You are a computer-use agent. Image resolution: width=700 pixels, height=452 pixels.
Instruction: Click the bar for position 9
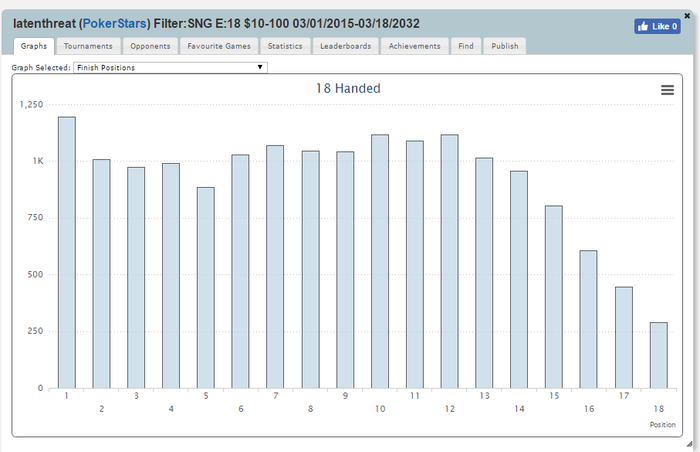(x=345, y=270)
